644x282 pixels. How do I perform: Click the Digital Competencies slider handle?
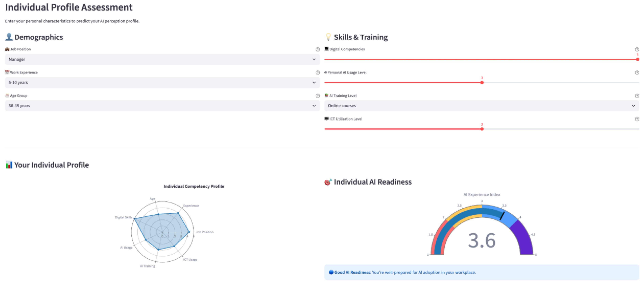pos(638,59)
